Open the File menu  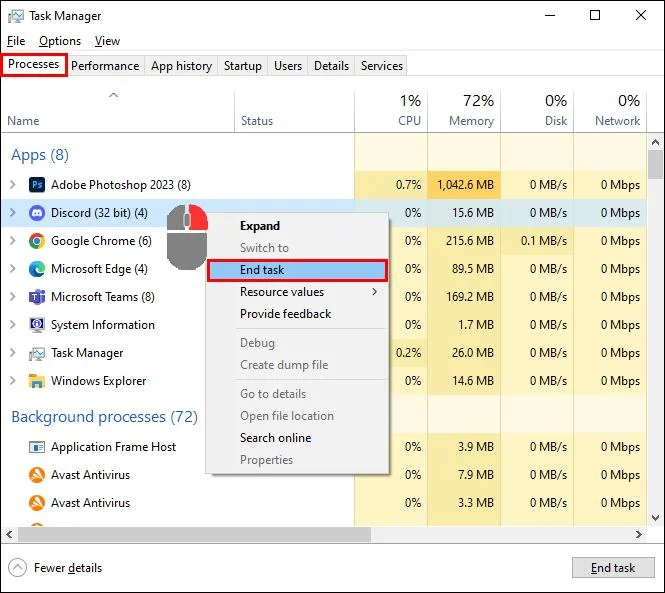tap(16, 41)
